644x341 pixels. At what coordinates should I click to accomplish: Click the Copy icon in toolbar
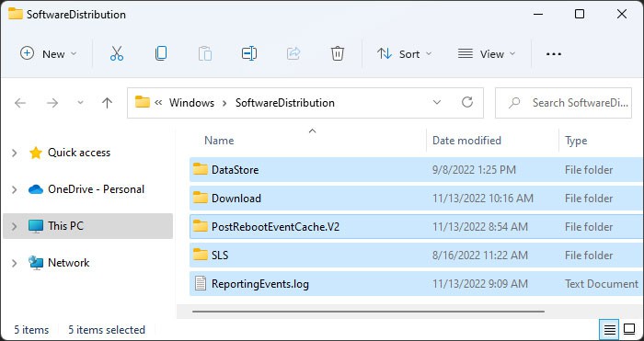(161, 53)
